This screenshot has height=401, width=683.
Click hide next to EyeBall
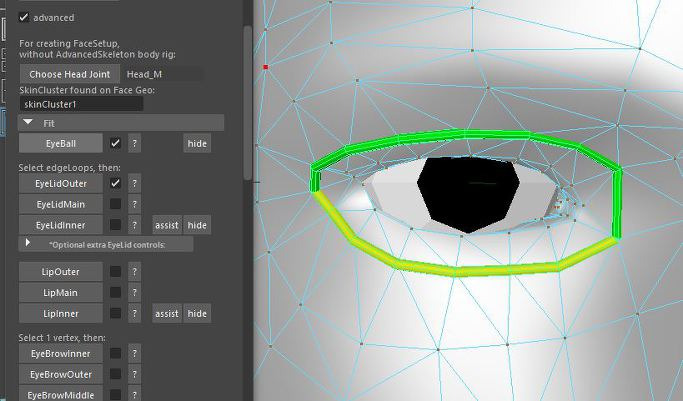coord(197,143)
